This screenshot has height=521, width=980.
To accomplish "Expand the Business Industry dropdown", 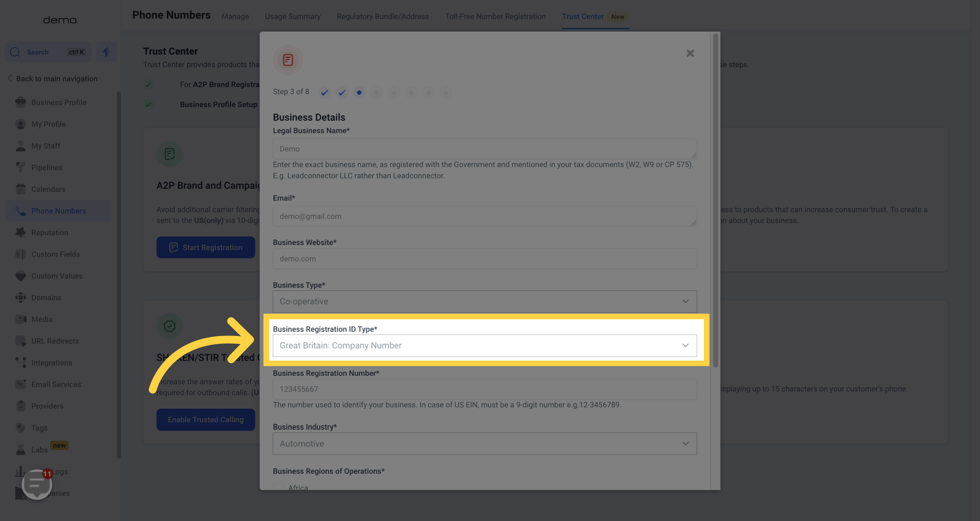I will [x=484, y=443].
